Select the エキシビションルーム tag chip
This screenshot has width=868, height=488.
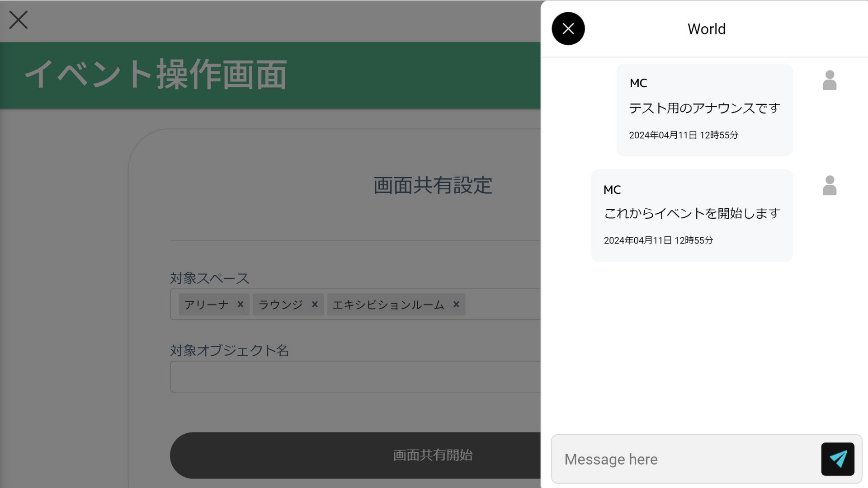[388, 305]
